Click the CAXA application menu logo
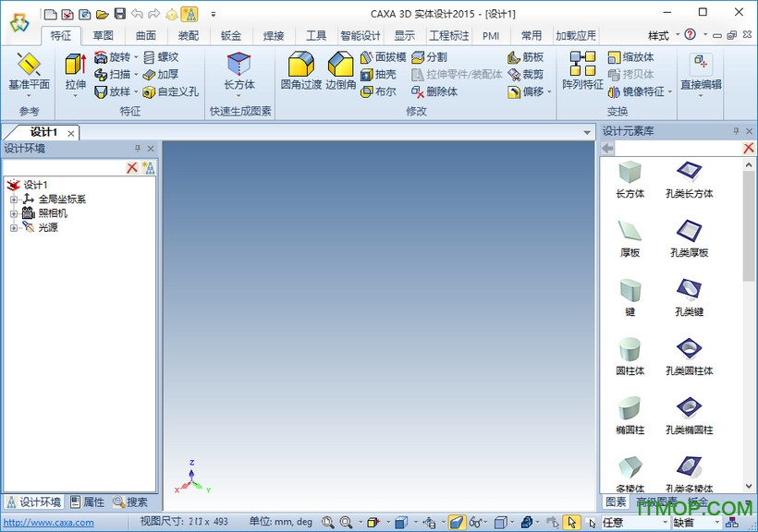Viewport: 758px width, 532px height. coord(19,23)
